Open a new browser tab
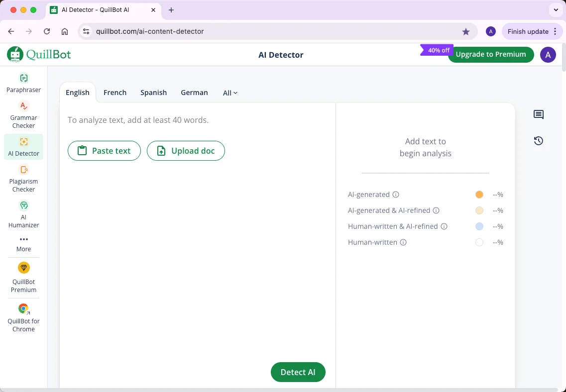The width and height of the screenshot is (566, 392). [171, 10]
